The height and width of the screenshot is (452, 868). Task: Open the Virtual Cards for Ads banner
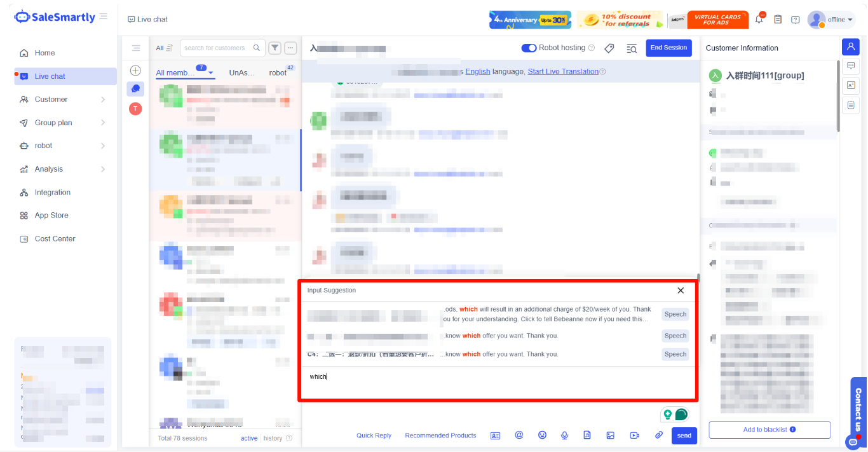point(709,20)
